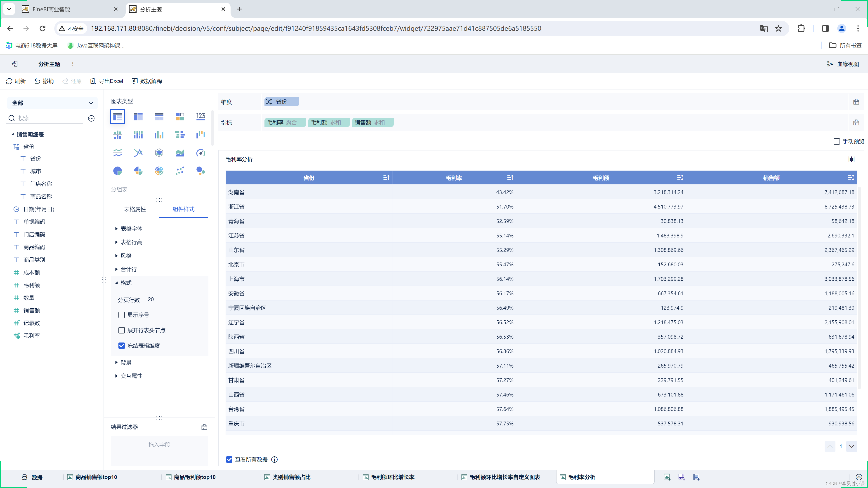This screenshot has height=488, width=868.
Task: Uncheck 查看所有数据 checkbox
Action: click(x=229, y=459)
